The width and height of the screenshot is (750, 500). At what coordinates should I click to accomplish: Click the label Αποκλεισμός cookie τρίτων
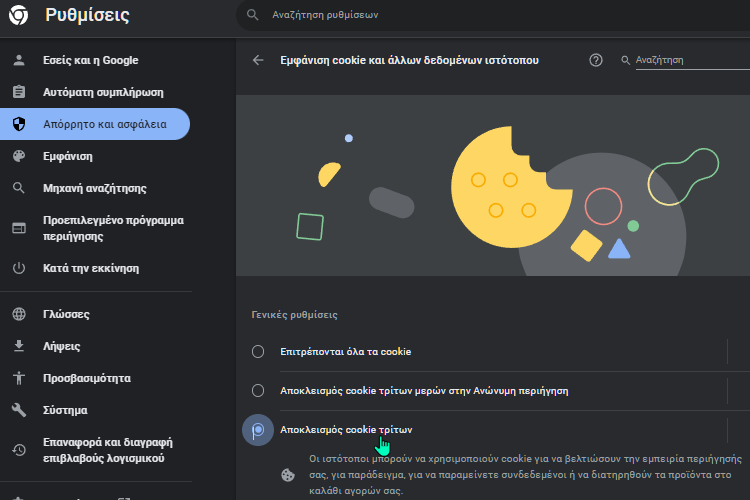pos(346,430)
